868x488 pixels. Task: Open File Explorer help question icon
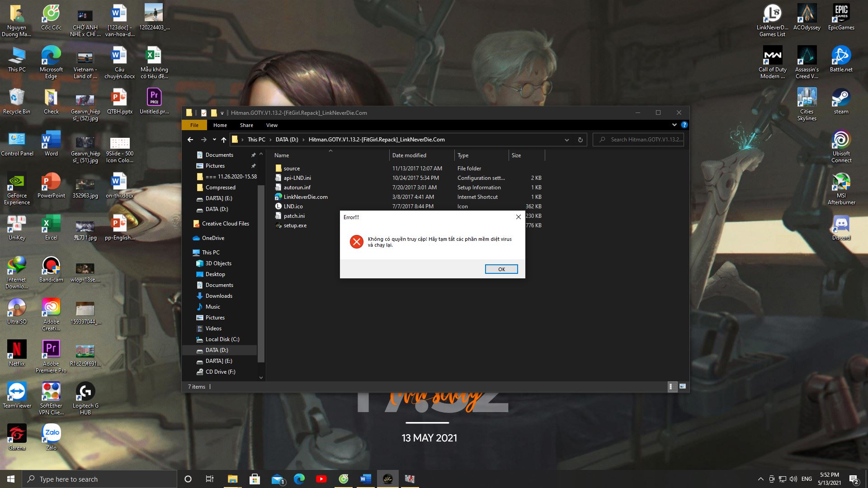click(684, 125)
